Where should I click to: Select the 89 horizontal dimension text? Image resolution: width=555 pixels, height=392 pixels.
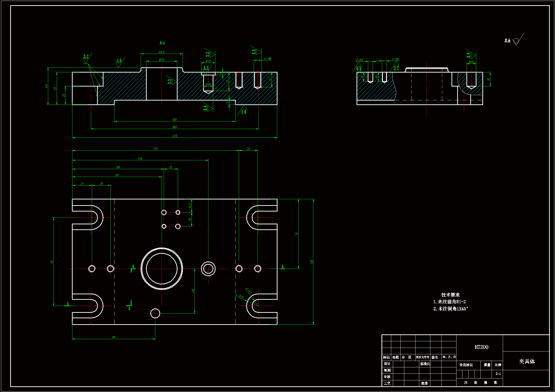114,337
